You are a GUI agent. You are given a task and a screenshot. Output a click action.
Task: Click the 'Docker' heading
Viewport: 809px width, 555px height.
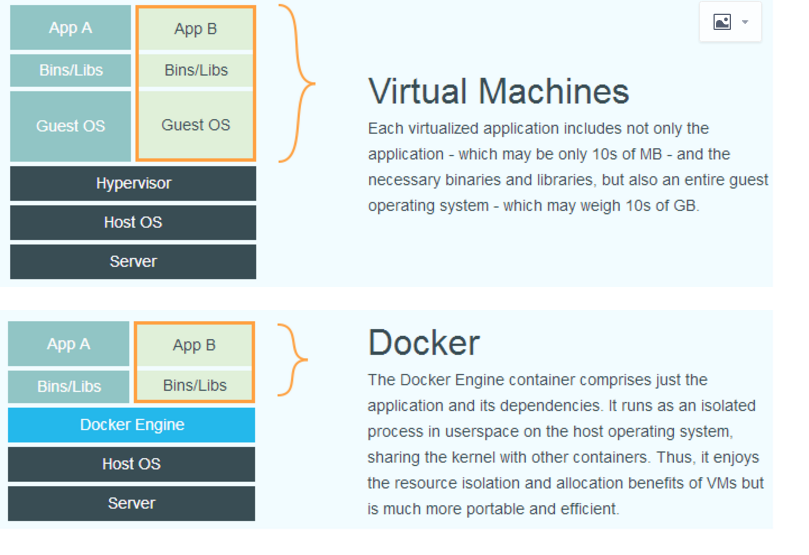(424, 342)
